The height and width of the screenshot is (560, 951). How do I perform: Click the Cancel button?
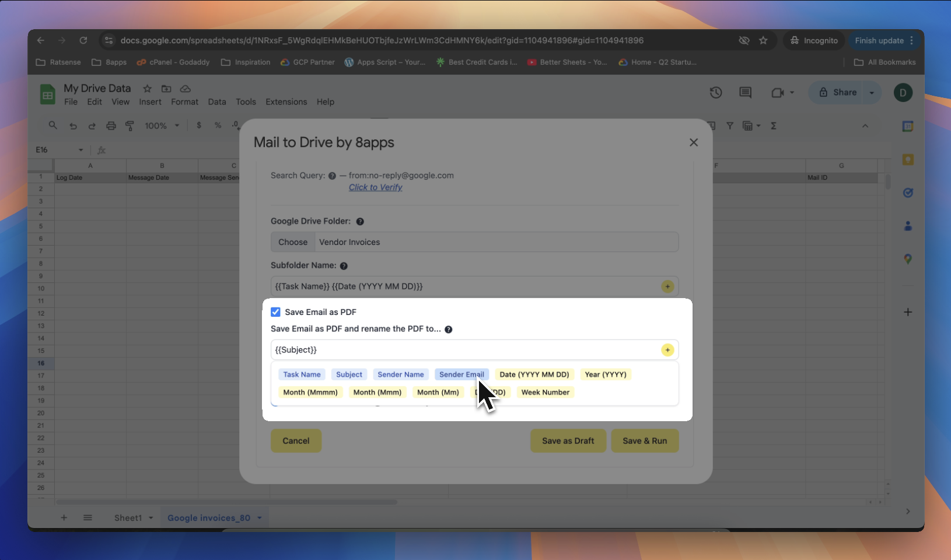click(296, 441)
